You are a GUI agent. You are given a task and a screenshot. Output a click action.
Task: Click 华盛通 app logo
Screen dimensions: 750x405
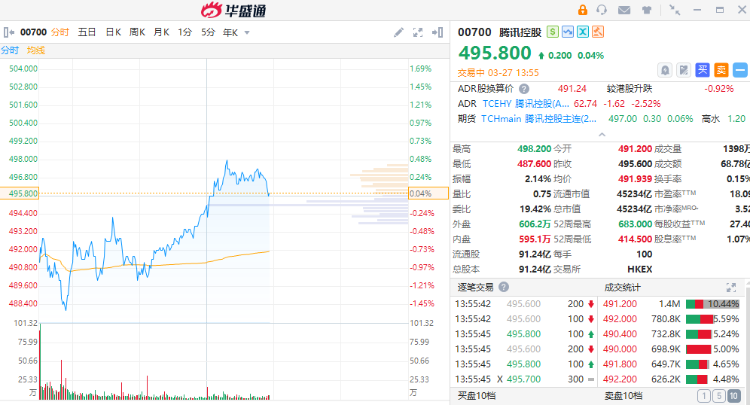[x=233, y=10]
